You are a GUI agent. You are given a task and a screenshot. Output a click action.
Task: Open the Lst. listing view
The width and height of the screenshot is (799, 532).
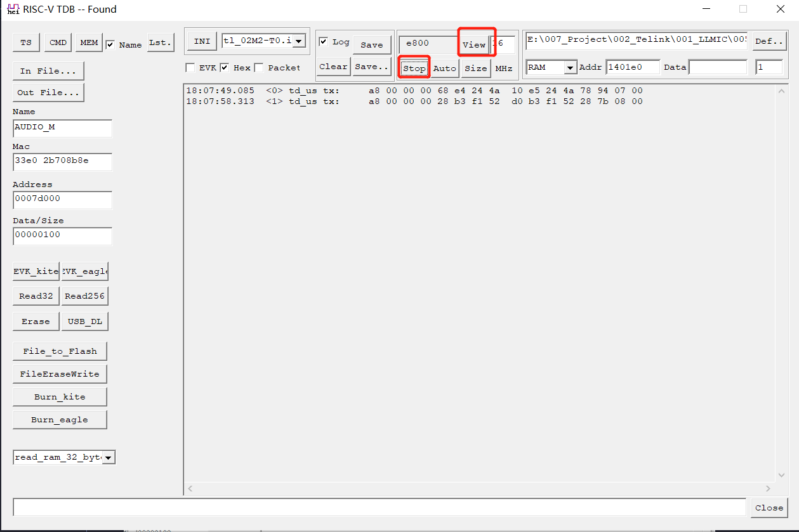[160, 42]
